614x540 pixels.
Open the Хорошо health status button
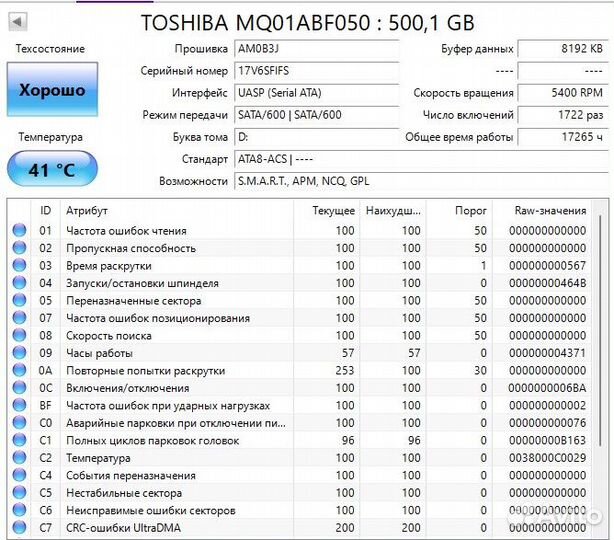(52, 90)
